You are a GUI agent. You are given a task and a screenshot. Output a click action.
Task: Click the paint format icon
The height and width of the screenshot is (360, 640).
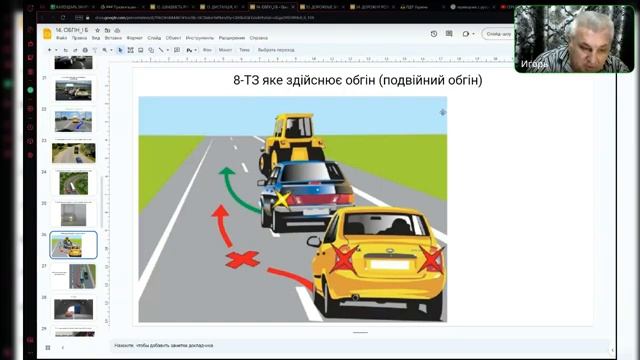tap(95, 50)
